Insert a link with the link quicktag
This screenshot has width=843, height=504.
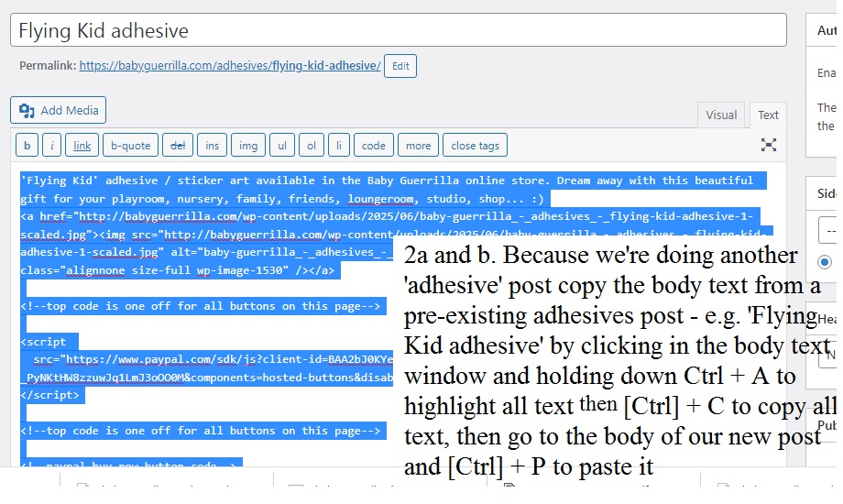tap(82, 145)
